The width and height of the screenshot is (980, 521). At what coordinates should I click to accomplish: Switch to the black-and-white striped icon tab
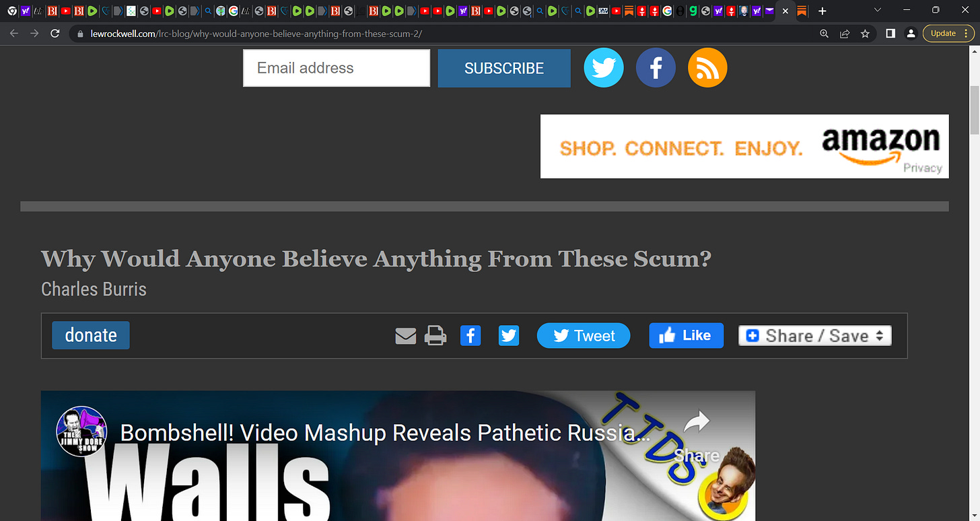[x=603, y=11]
